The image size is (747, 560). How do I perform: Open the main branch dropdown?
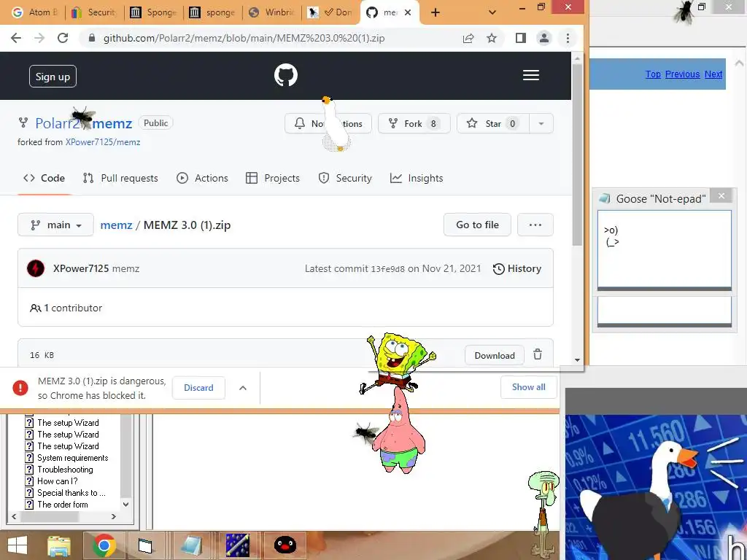pos(55,225)
